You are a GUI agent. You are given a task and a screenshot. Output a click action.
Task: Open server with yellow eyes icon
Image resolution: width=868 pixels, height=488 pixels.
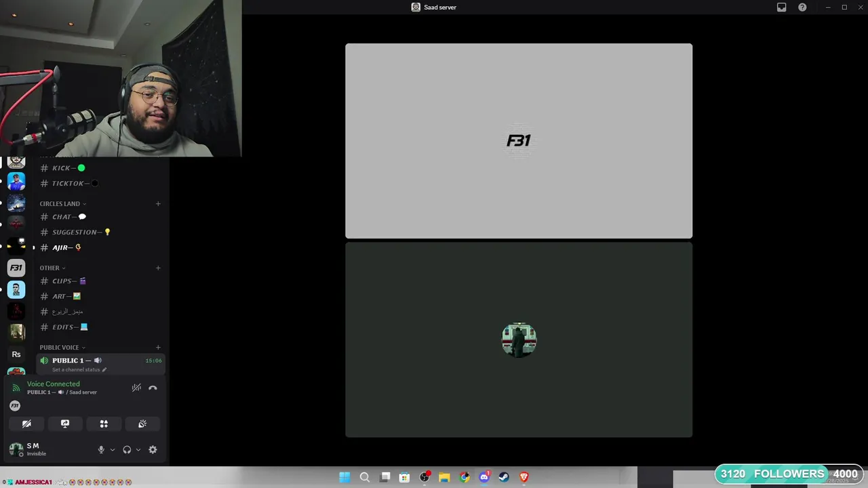coord(16,246)
